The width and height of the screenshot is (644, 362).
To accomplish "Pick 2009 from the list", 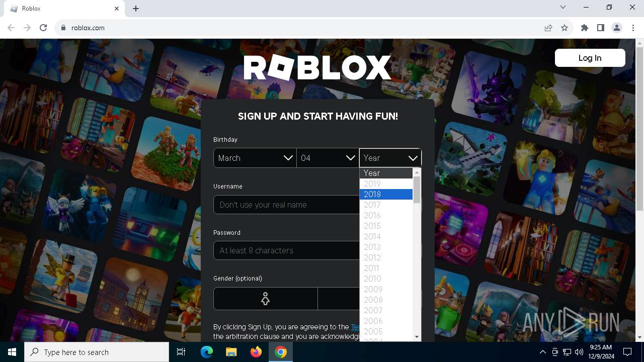I will (386, 289).
